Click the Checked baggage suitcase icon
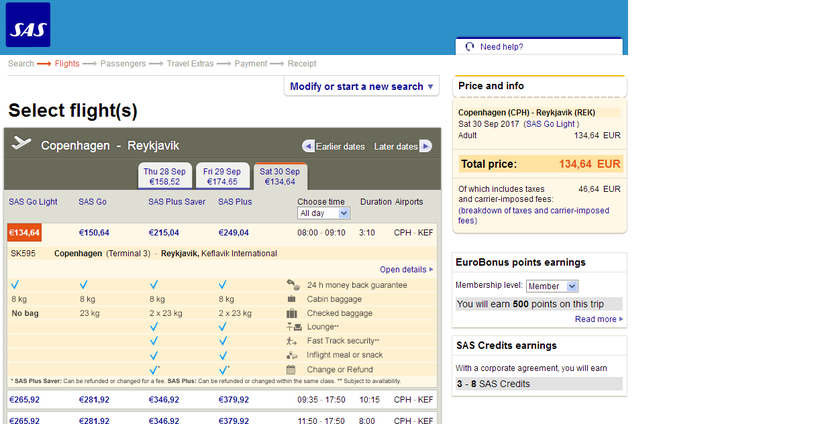The width and height of the screenshot is (820, 424). point(292,313)
